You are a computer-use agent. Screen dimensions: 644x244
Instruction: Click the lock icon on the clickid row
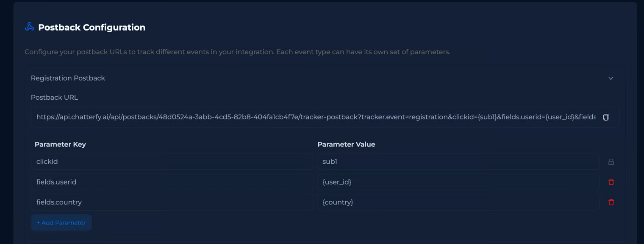click(611, 162)
